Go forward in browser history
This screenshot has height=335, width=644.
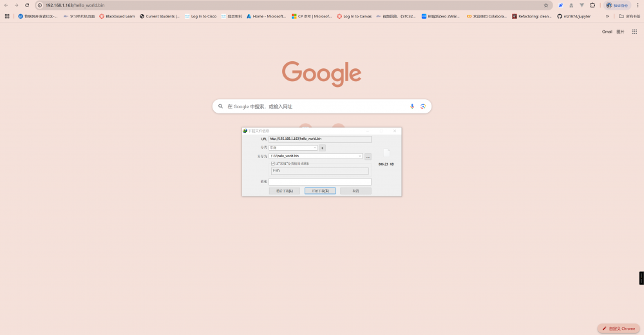pos(17,5)
